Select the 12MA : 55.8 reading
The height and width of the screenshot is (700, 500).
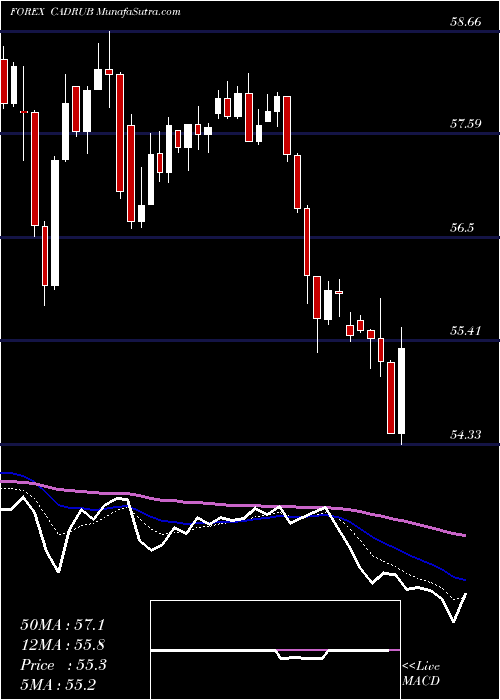63,645
